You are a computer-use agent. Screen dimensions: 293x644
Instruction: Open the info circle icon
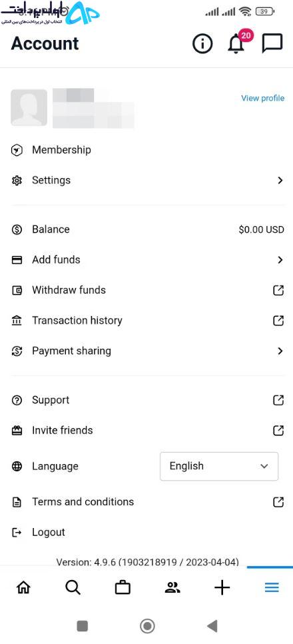click(x=202, y=43)
